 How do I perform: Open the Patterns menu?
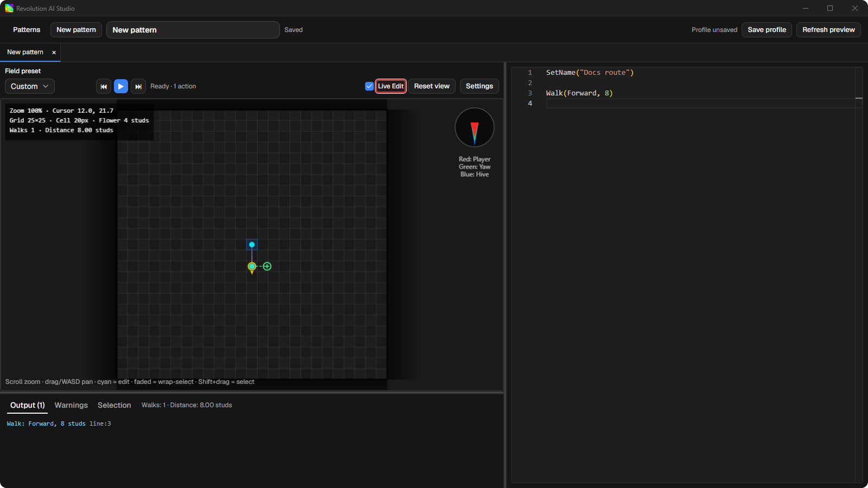(x=27, y=30)
